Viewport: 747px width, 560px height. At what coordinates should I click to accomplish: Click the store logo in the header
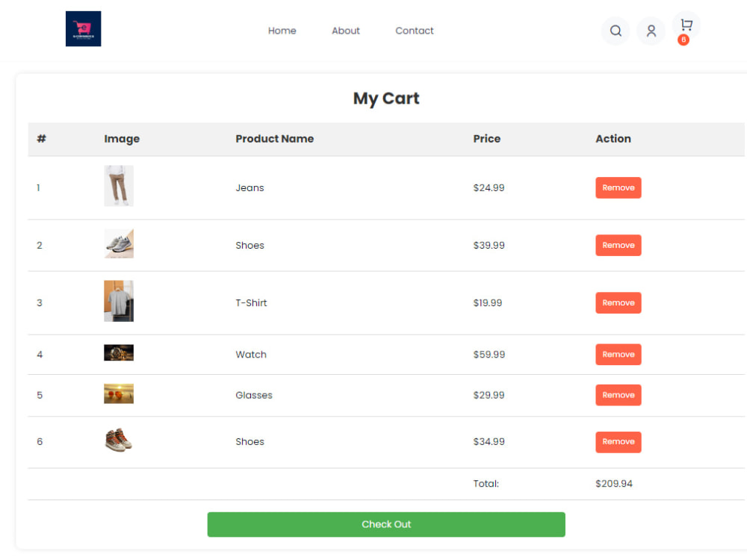point(83,28)
